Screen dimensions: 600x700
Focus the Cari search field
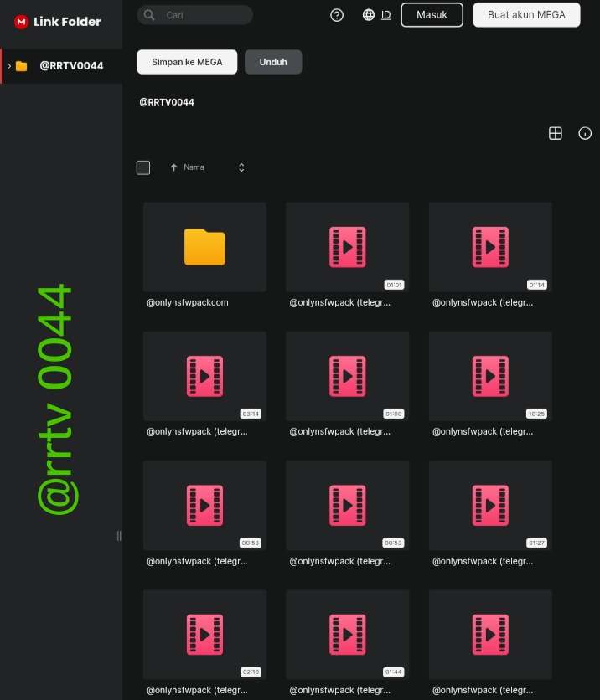194,15
